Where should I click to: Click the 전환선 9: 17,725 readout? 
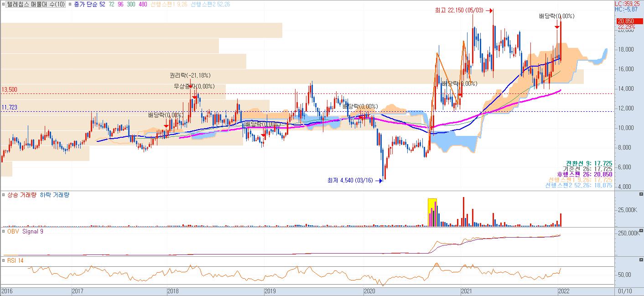[589, 163]
